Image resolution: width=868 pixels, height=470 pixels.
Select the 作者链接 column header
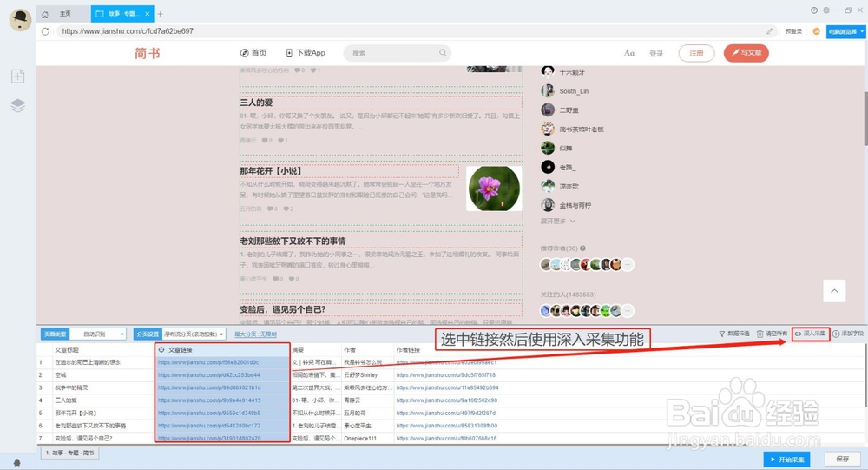408,350
